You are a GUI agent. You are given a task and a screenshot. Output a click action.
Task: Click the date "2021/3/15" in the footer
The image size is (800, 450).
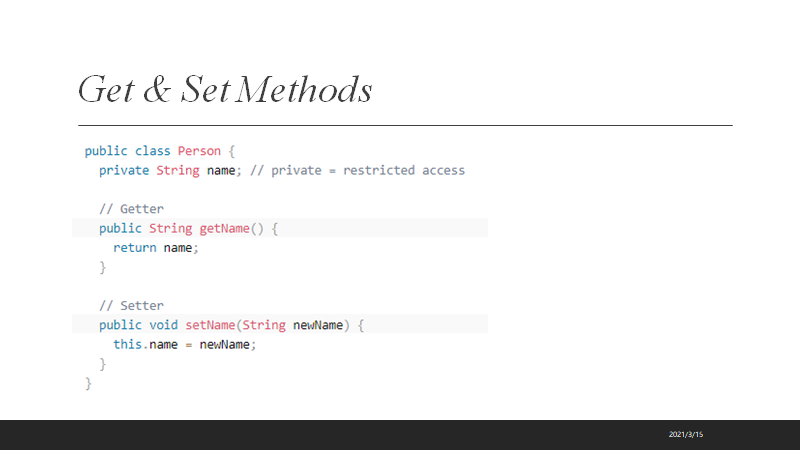687,434
